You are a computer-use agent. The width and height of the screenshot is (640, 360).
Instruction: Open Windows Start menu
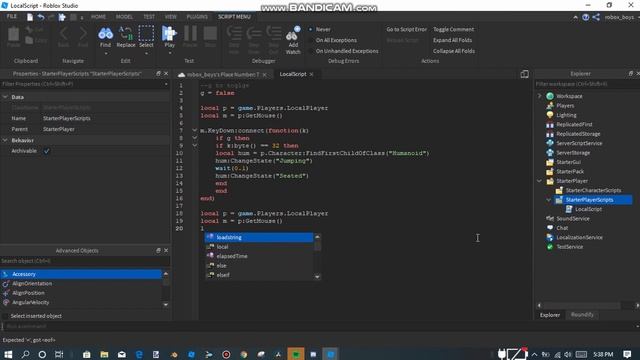8,354
